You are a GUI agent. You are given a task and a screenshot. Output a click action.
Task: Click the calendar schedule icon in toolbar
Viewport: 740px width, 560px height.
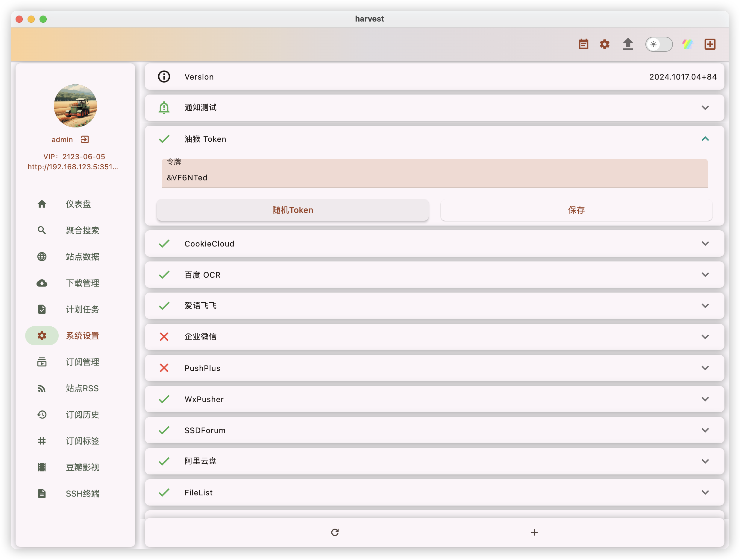pyautogui.click(x=583, y=44)
